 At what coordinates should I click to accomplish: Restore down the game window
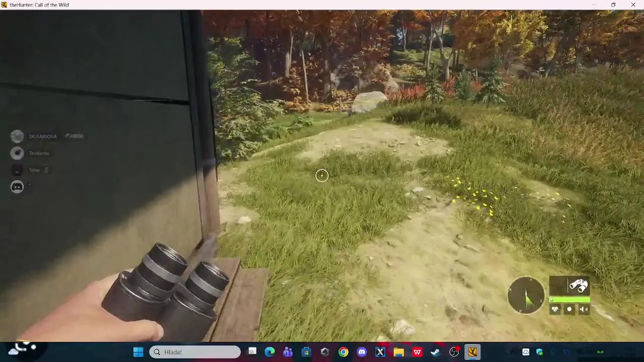point(613,5)
